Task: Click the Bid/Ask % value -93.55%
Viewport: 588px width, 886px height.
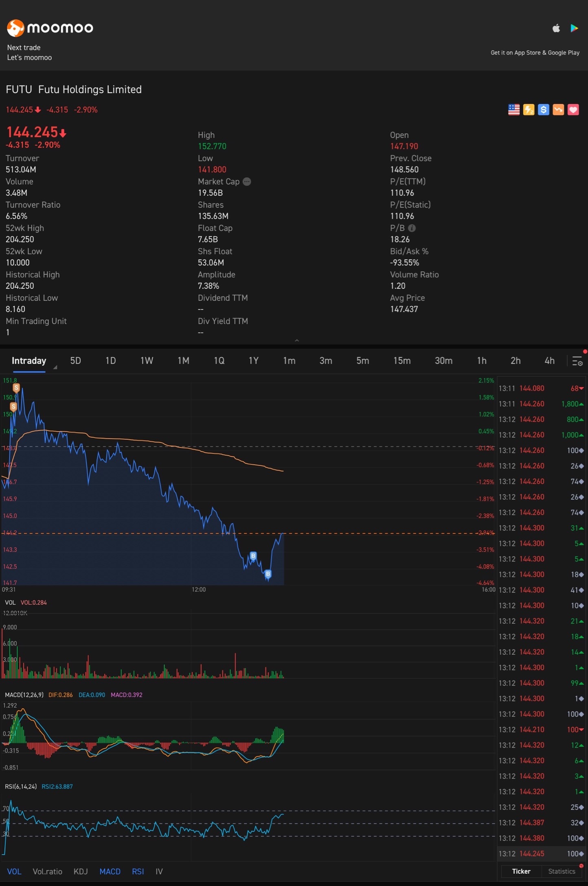Action: click(404, 263)
